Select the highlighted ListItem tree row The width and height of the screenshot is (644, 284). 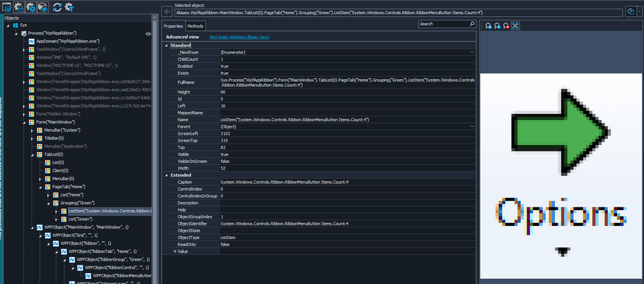110,211
